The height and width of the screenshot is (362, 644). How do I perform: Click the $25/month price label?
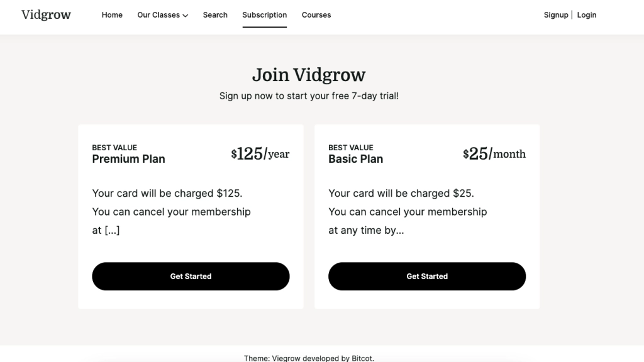coord(494,153)
